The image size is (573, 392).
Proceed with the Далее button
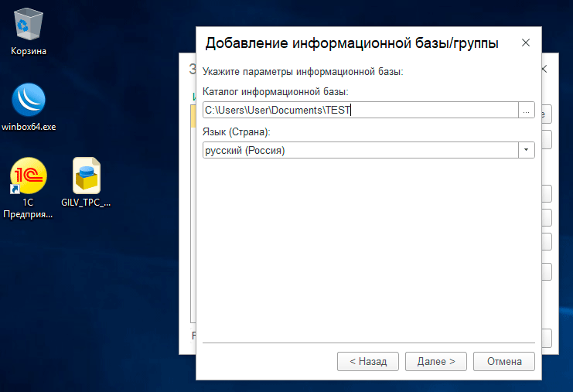tap(436, 361)
